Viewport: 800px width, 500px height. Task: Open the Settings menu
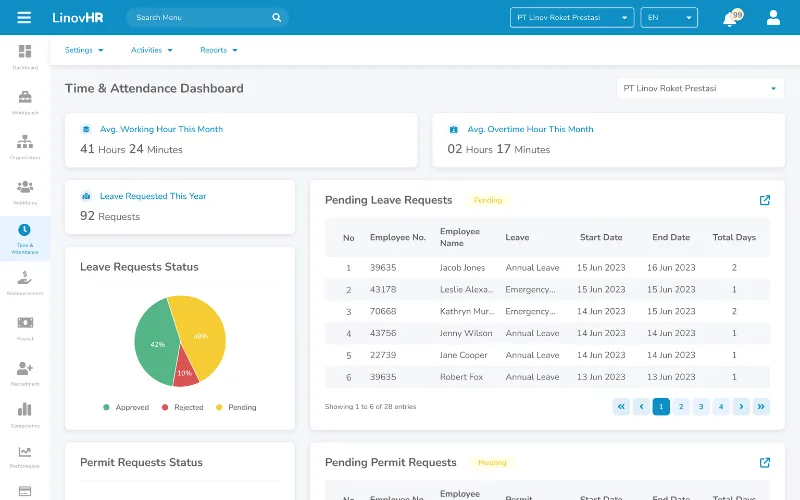tap(84, 50)
